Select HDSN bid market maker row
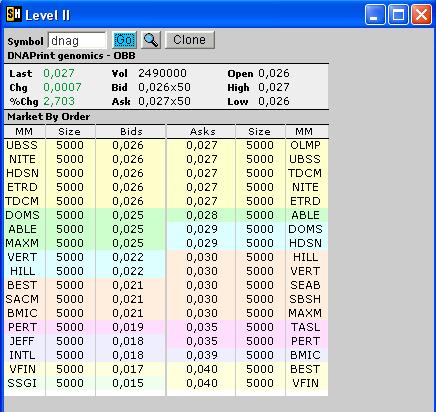This screenshot has width=436, height=412. coord(22,173)
